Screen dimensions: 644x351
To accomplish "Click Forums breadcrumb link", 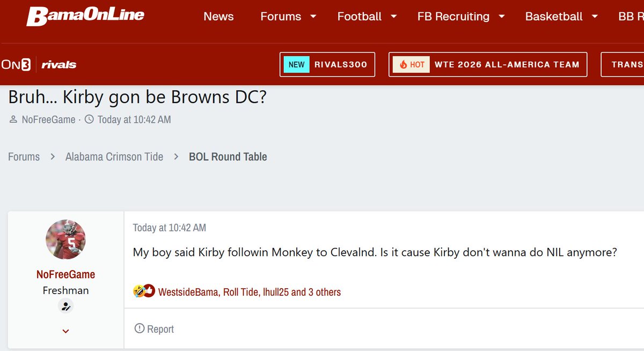I will tap(24, 157).
